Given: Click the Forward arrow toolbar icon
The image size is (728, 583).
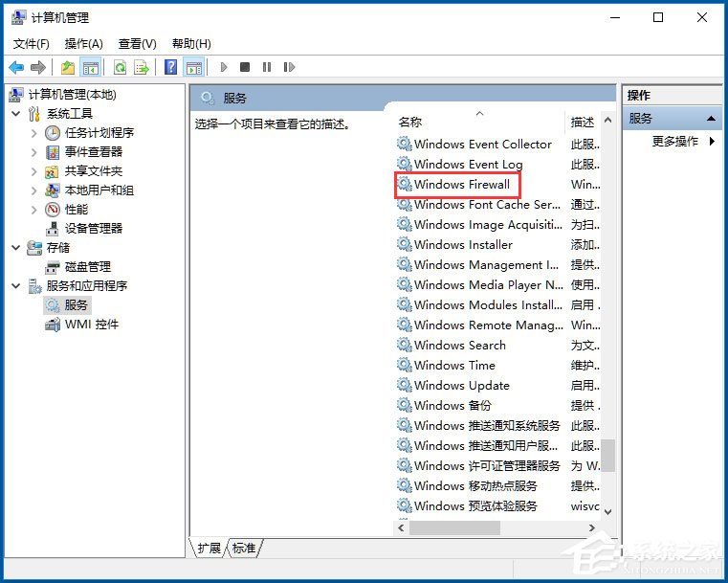Looking at the screenshot, I should [x=38, y=67].
